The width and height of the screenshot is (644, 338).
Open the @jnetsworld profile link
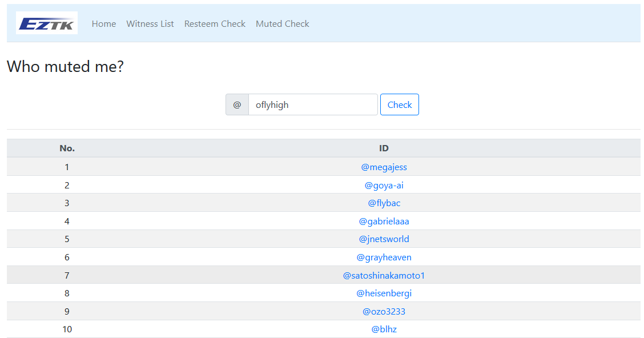pyautogui.click(x=384, y=239)
